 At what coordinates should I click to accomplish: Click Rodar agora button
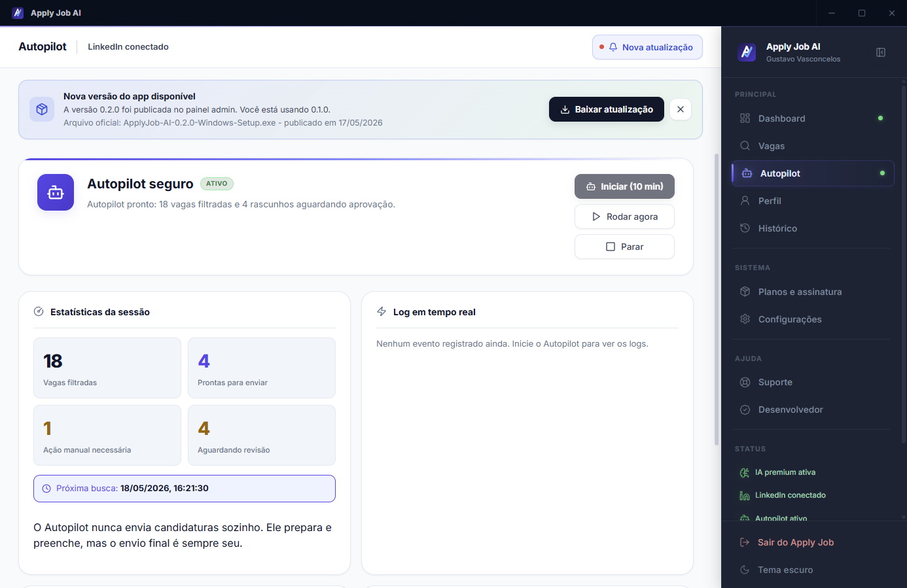pyautogui.click(x=624, y=216)
